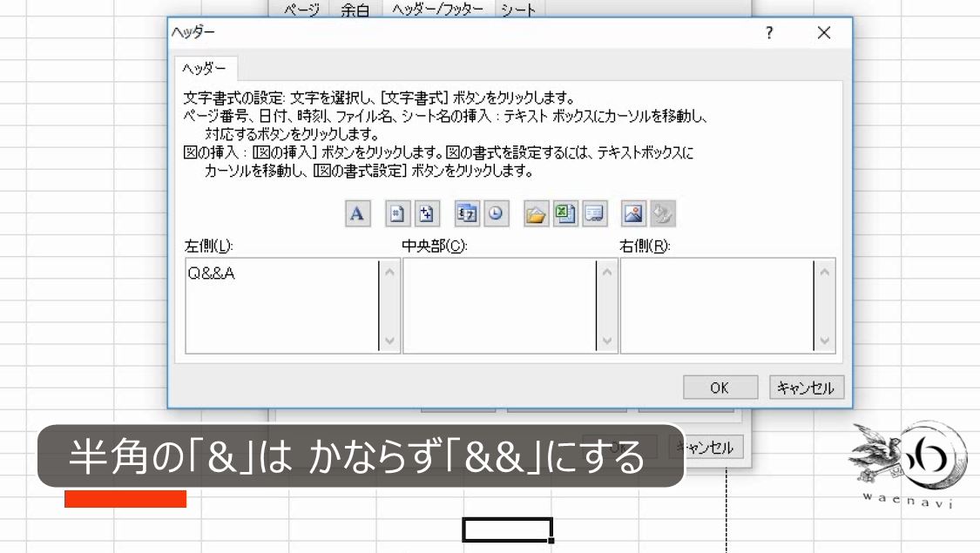Insert the file name with the Excel icon

point(564,213)
